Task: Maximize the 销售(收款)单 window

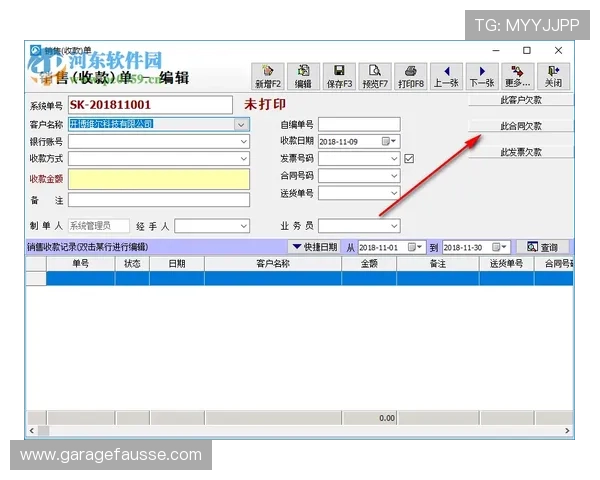Action: pyautogui.click(x=527, y=51)
